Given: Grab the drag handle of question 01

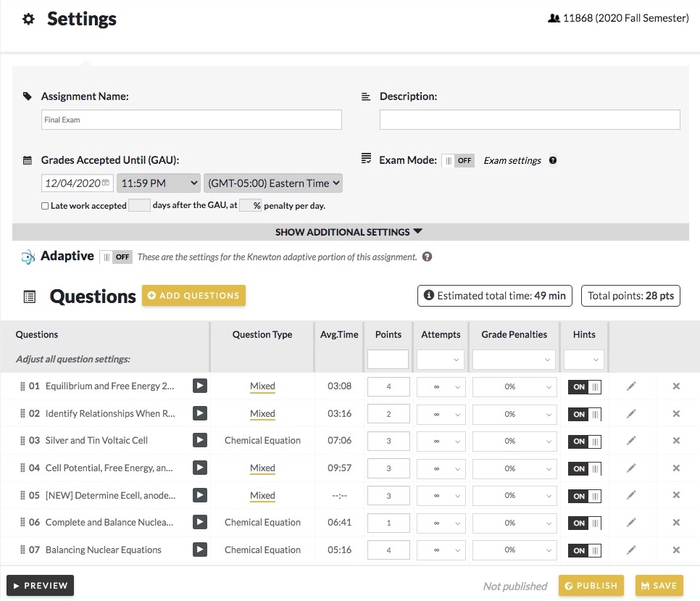Looking at the screenshot, I should coord(22,386).
